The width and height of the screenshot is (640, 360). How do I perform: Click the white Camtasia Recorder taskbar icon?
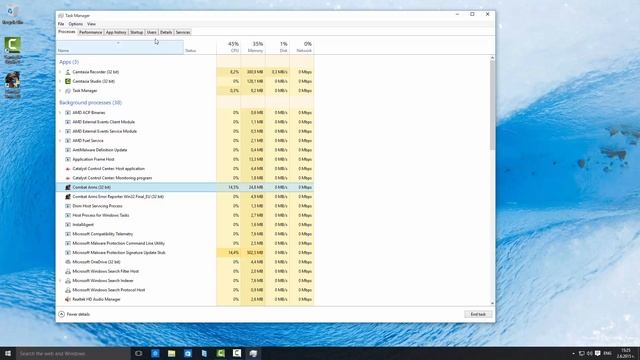pos(237,353)
